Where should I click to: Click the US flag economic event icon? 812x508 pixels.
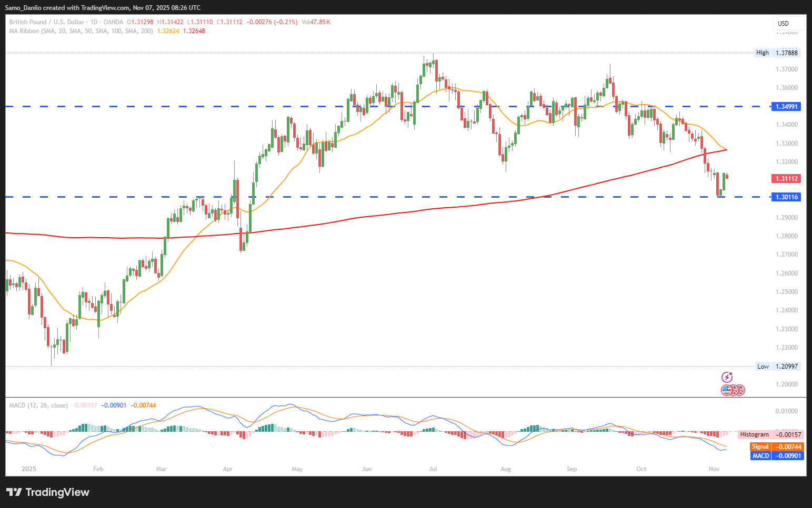point(727,390)
